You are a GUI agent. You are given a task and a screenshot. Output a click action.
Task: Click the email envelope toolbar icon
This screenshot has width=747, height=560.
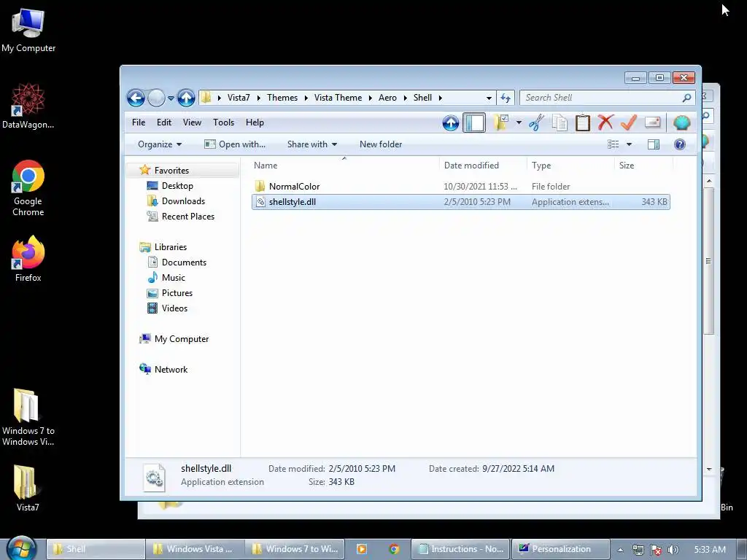653,122
